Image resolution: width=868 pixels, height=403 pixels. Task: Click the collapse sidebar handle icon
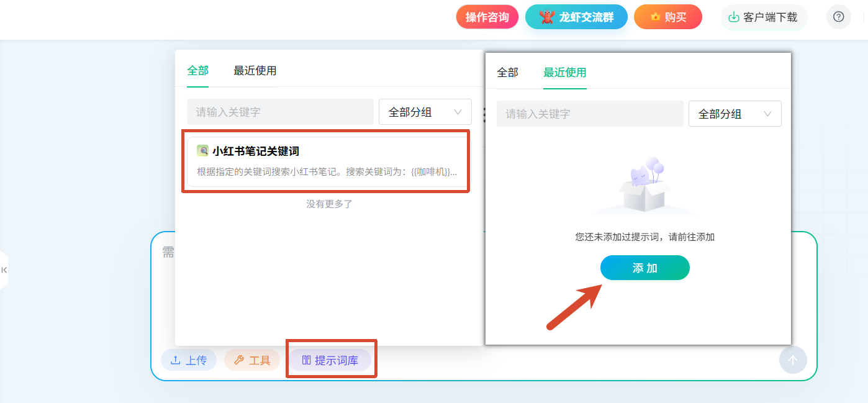4,269
